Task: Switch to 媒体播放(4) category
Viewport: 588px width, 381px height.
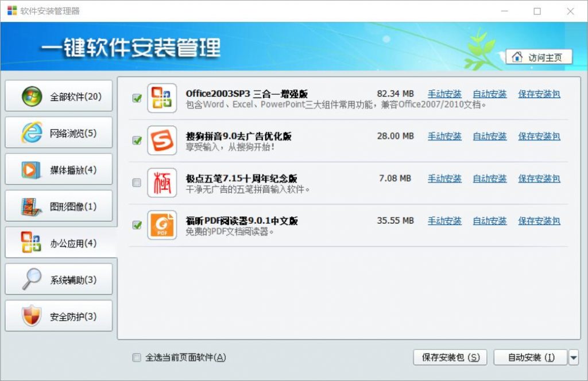Action: click(59, 169)
